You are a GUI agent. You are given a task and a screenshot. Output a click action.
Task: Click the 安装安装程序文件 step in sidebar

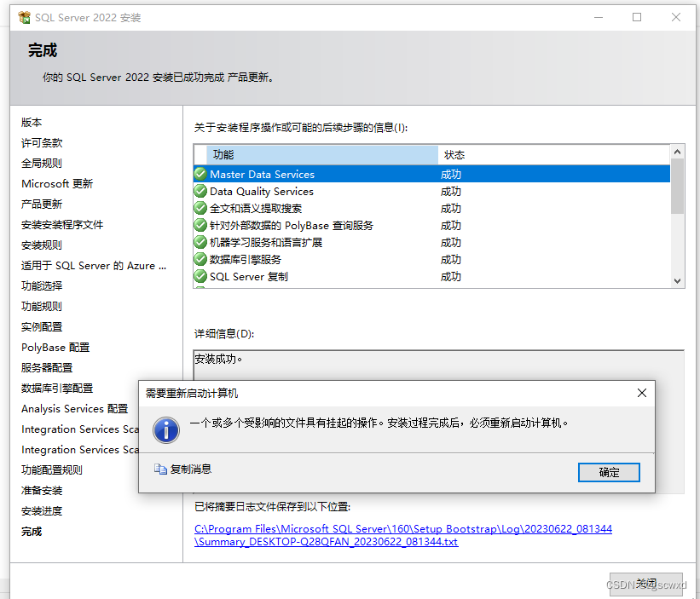click(62, 225)
